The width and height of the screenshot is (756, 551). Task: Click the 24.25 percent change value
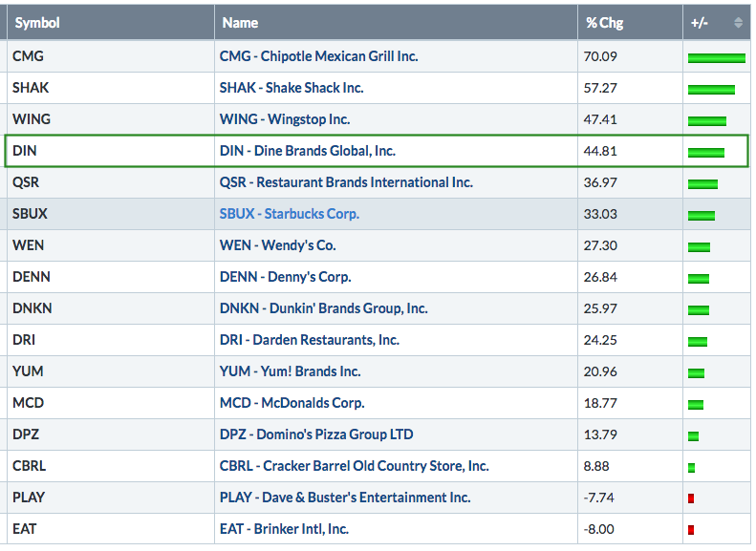pyautogui.click(x=600, y=340)
